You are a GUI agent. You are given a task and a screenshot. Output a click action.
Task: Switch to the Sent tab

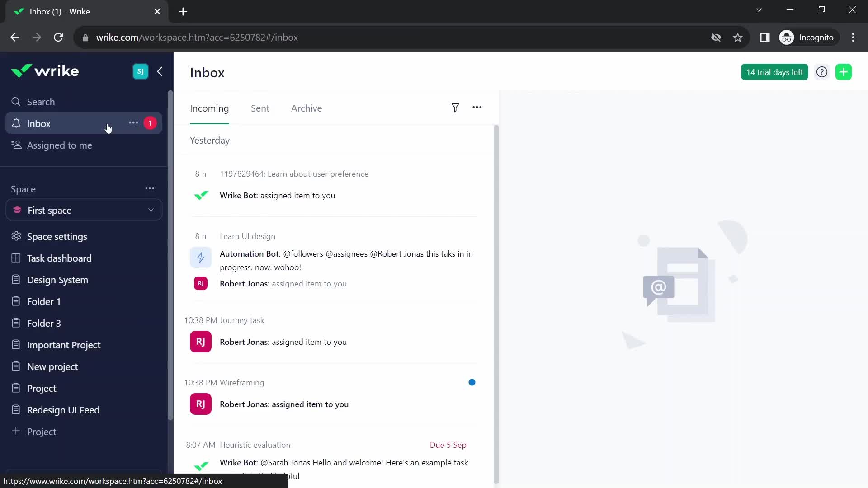pyautogui.click(x=260, y=108)
